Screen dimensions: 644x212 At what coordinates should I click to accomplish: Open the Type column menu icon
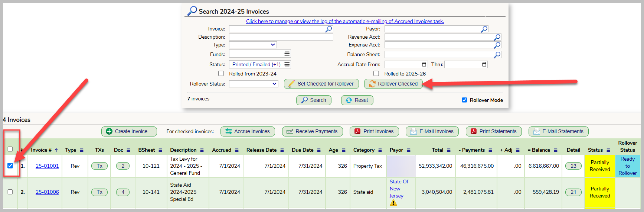(x=82, y=150)
